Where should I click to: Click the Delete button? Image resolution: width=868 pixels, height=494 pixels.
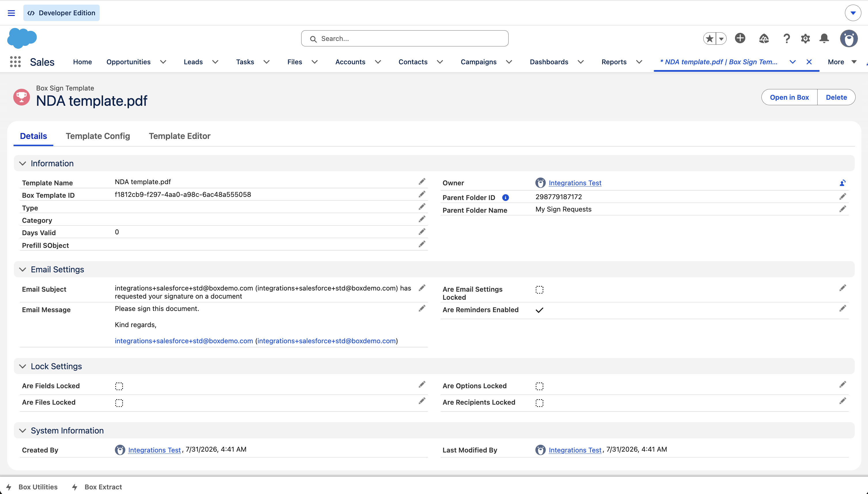point(836,97)
